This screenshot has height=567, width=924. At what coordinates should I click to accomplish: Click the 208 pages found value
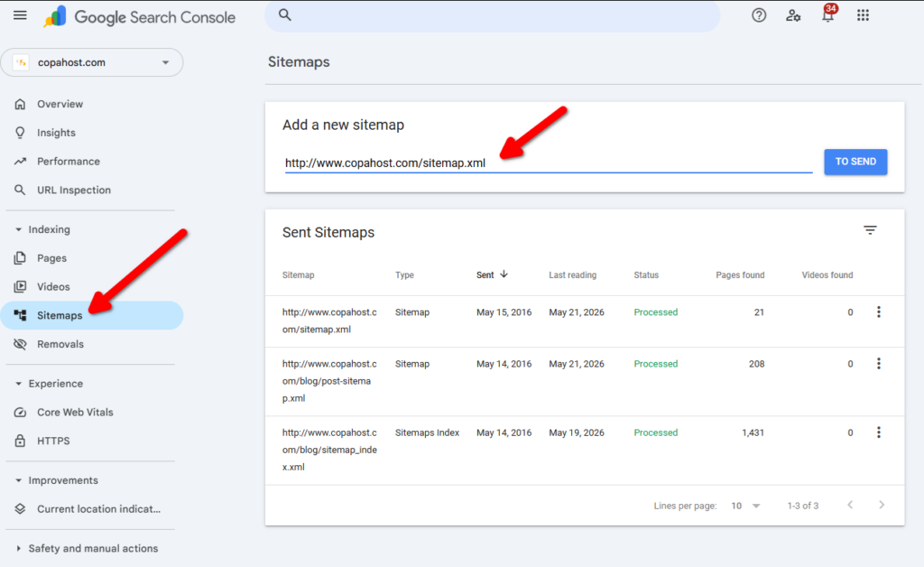pos(757,364)
